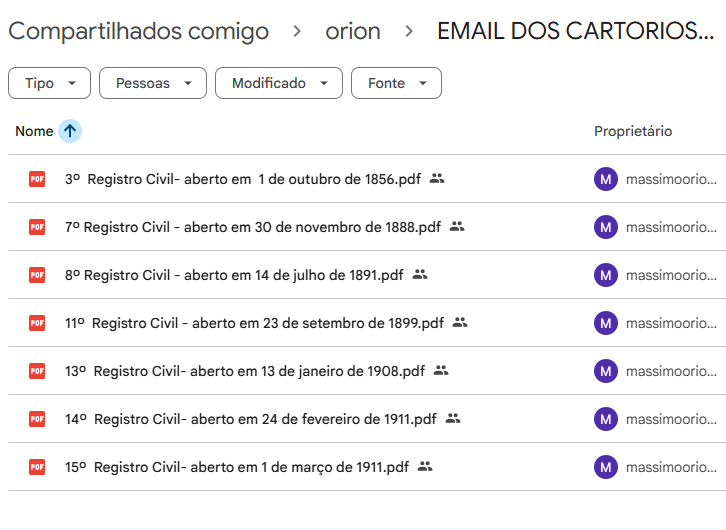
Task: Open the Tipo filter dropdown
Action: (x=49, y=84)
